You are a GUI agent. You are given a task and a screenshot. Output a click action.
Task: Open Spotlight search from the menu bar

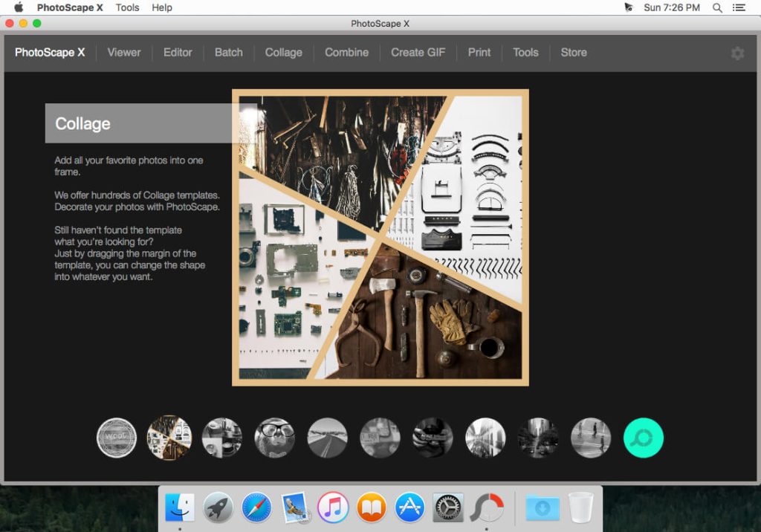pos(717,7)
